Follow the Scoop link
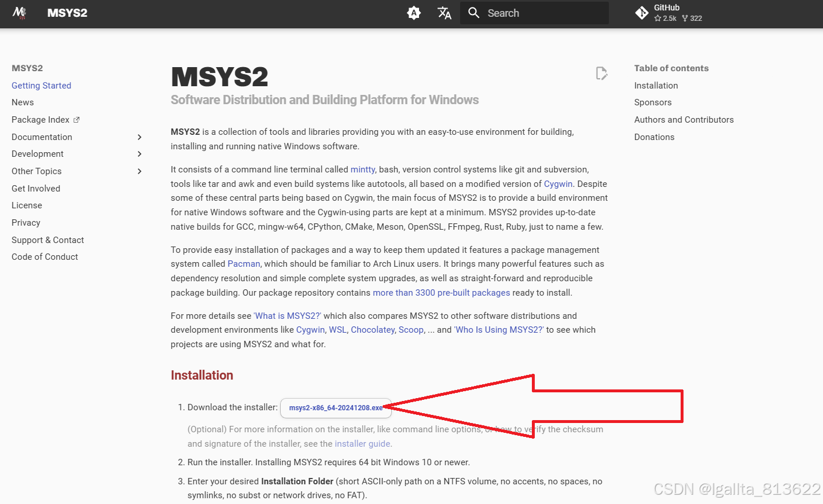 click(411, 330)
